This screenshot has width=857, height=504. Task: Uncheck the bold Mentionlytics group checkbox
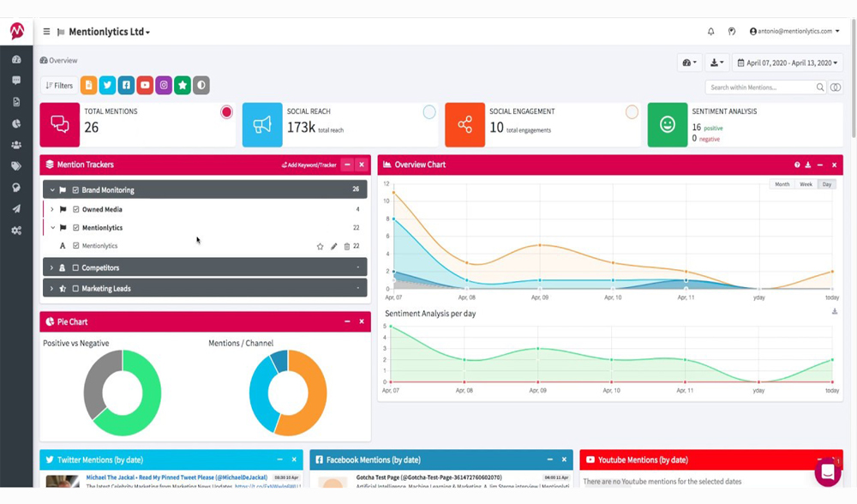[76, 227]
